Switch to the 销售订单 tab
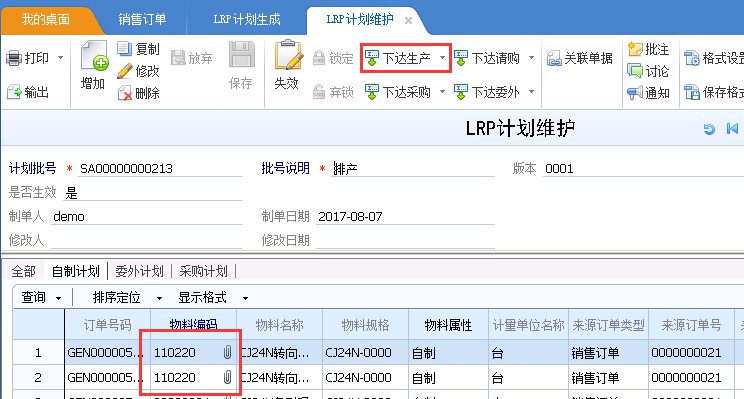The image size is (744, 399). click(x=142, y=19)
